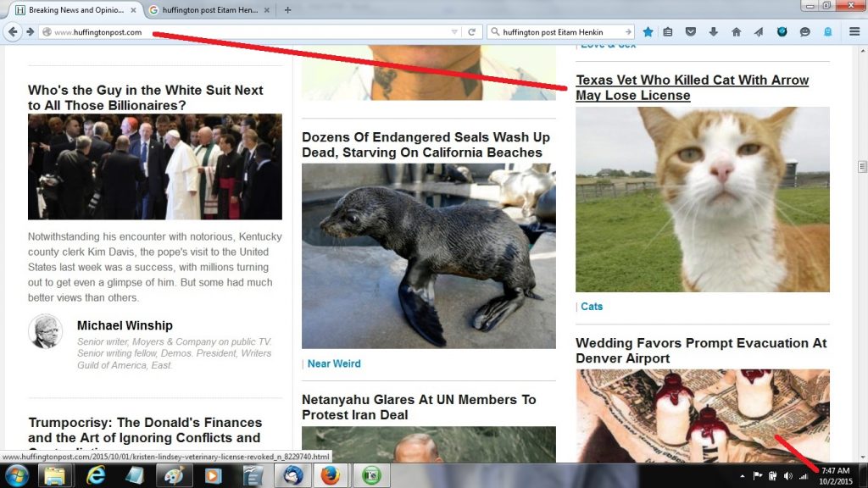
Task: Open the Thunderbird taskbar icon
Action: 292,476
